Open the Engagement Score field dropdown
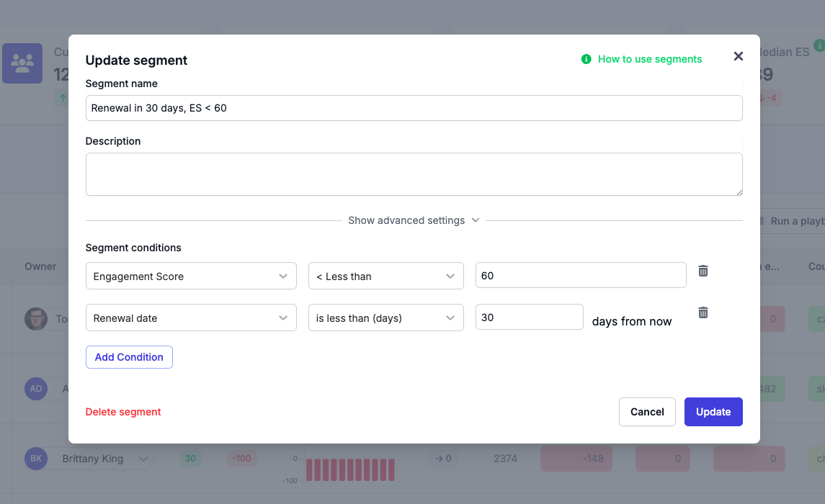The width and height of the screenshot is (825, 504). 191,276
